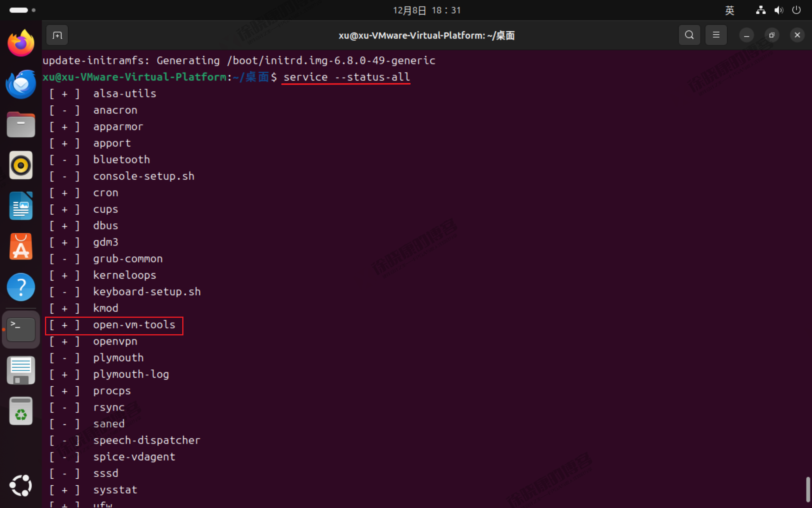This screenshot has width=812, height=508.
Task: Toggle the terminal search bar
Action: (x=689, y=35)
